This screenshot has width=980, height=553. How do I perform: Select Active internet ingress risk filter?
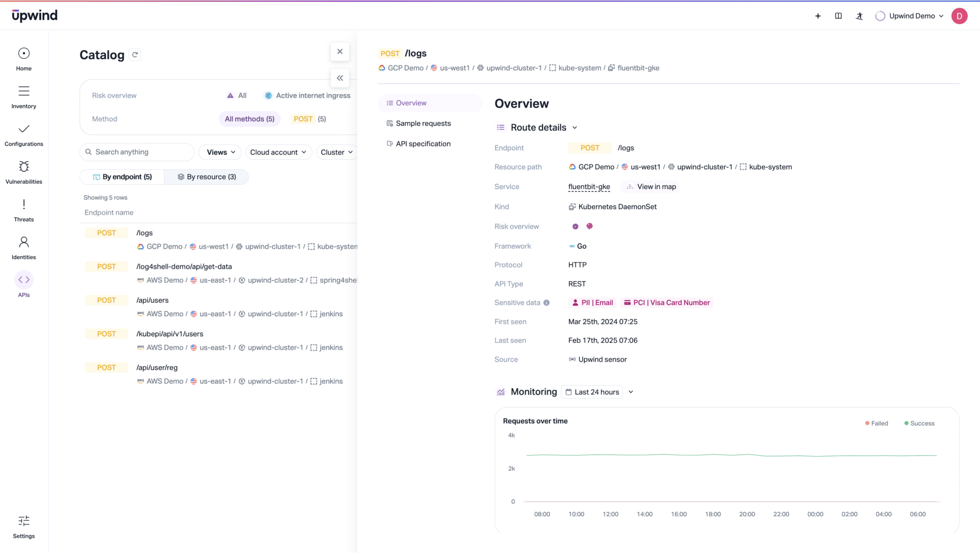tap(307, 96)
